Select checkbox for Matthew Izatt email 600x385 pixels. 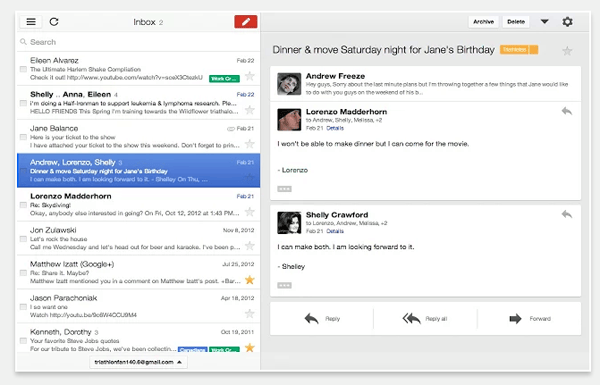pyautogui.click(x=23, y=273)
